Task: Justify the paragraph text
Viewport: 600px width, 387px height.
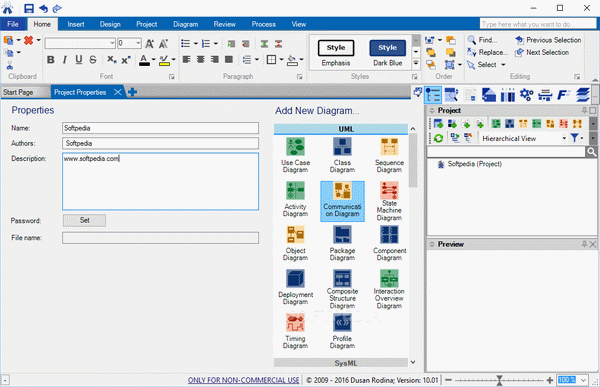Action: click(x=229, y=59)
